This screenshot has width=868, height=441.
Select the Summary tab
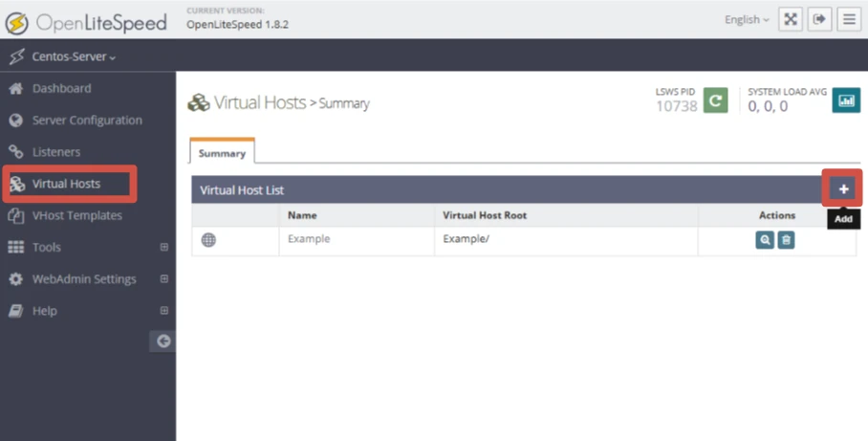click(222, 151)
